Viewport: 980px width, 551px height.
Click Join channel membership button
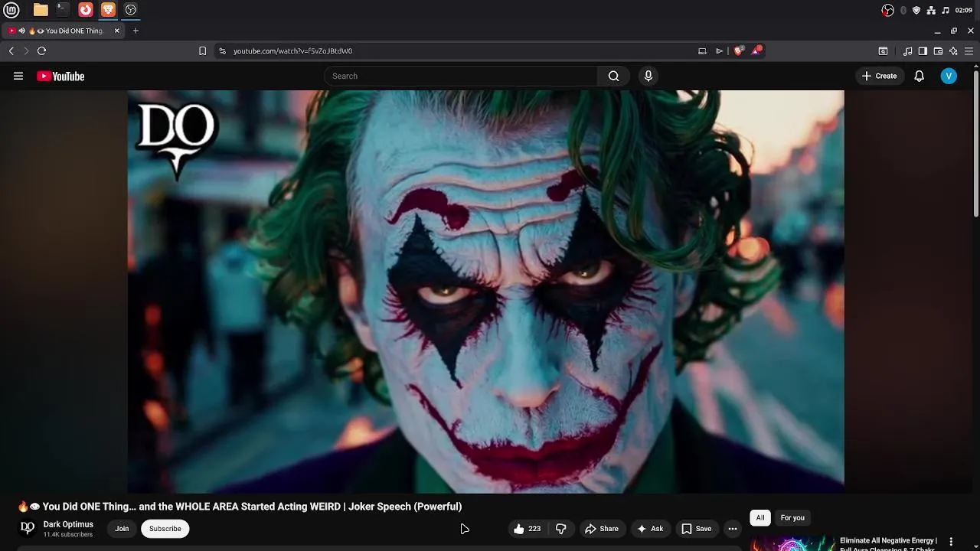(122, 529)
